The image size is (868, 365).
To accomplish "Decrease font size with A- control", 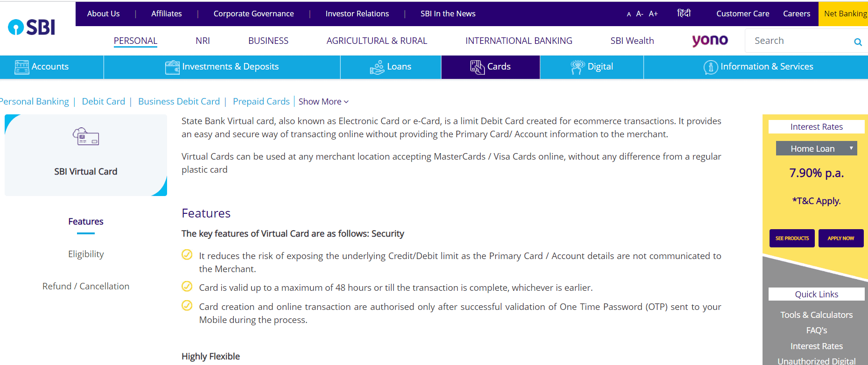I will (x=639, y=14).
